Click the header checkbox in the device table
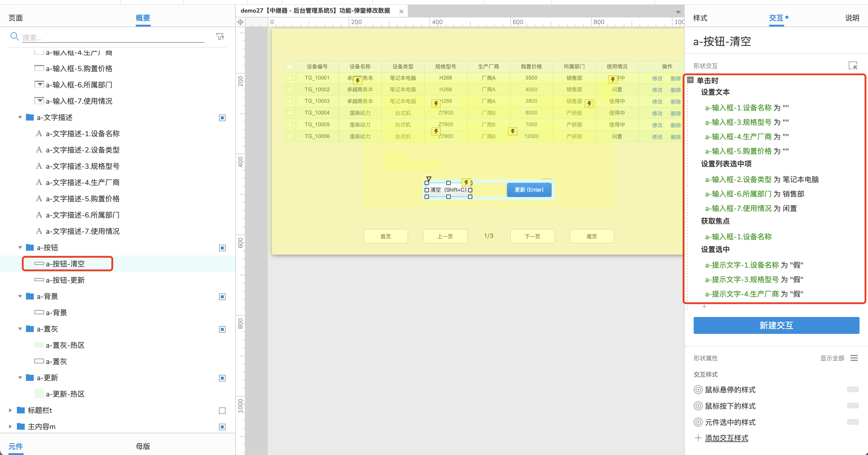Viewport: 868px width, 455px height. [290, 67]
